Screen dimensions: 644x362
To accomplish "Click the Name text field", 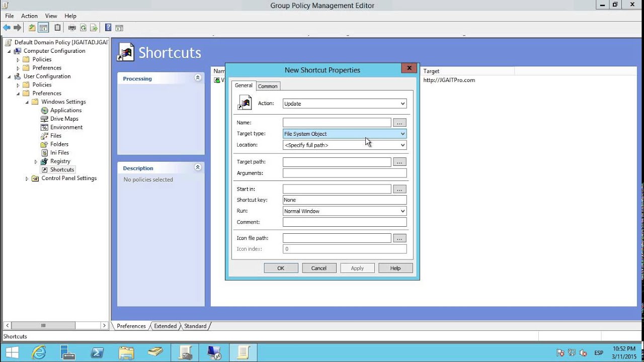I will (337, 123).
